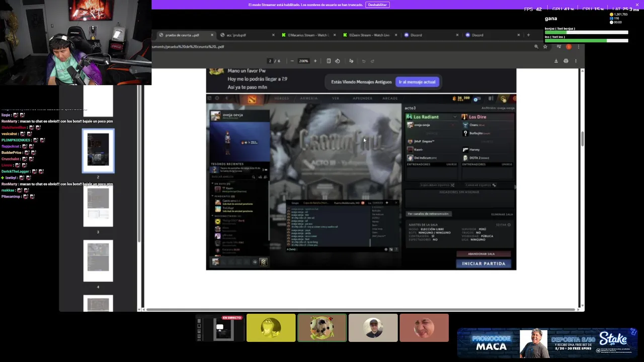Close the ElMacarius Stream tab
Screen dimensions: 644x362
[x=335, y=35]
